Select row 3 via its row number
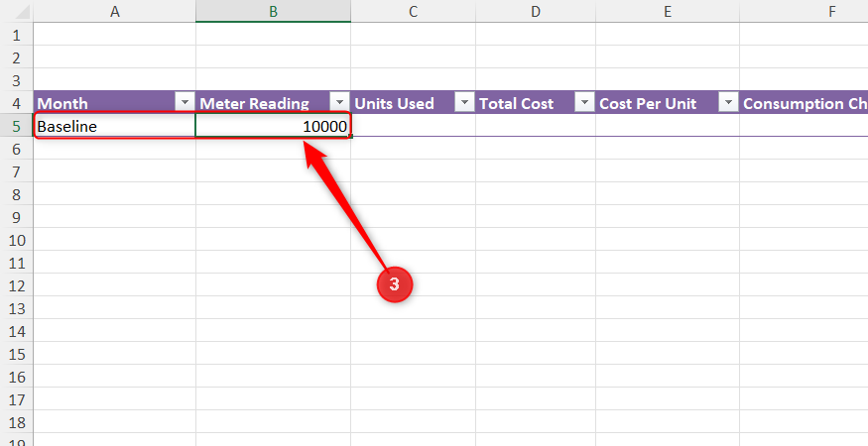Image resolution: width=868 pixels, height=446 pixels. pos(17,79)
